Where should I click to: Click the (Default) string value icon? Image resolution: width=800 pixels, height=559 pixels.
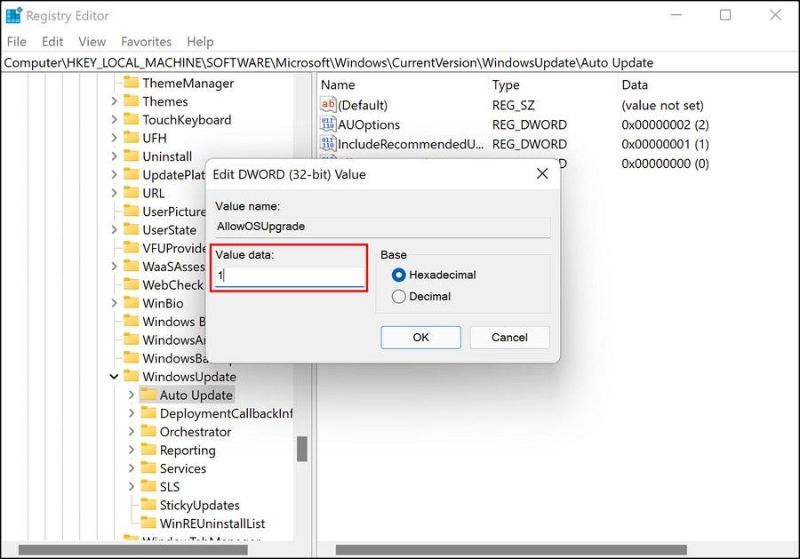pyautogui.click(x=328, y=105)
